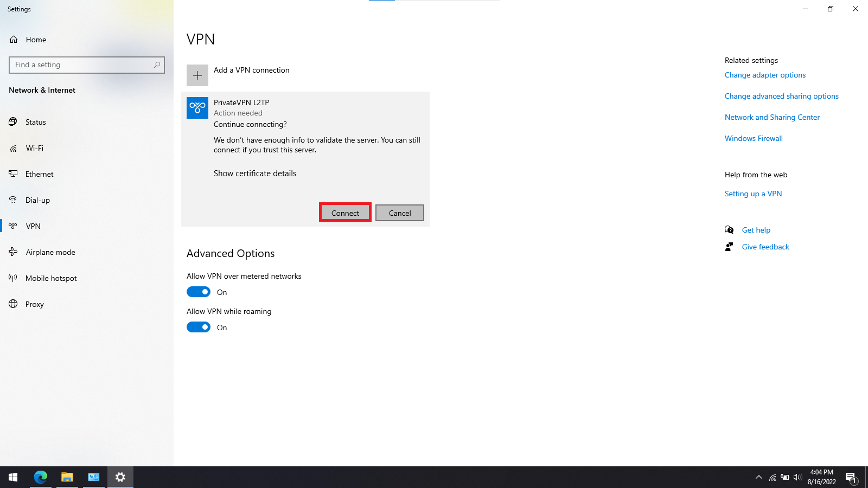The width and height of the screenshot is (868, 488).
Task: Open Change adapter options link
Action: point(765,75)
